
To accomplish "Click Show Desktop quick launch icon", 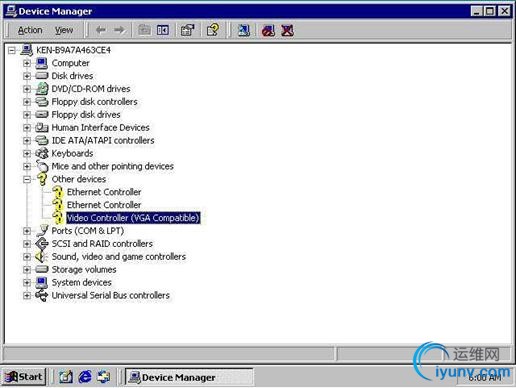I will [65, 377].
